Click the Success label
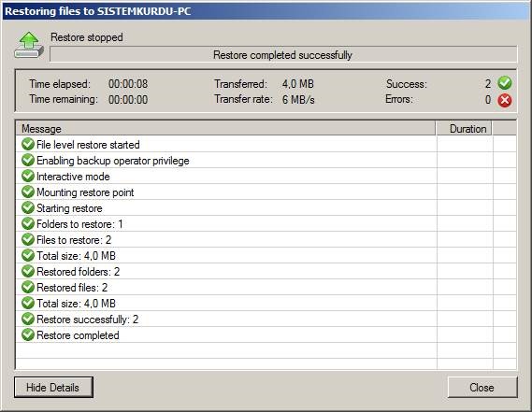The height and width of the screenshot is (412, 532). 407,84
